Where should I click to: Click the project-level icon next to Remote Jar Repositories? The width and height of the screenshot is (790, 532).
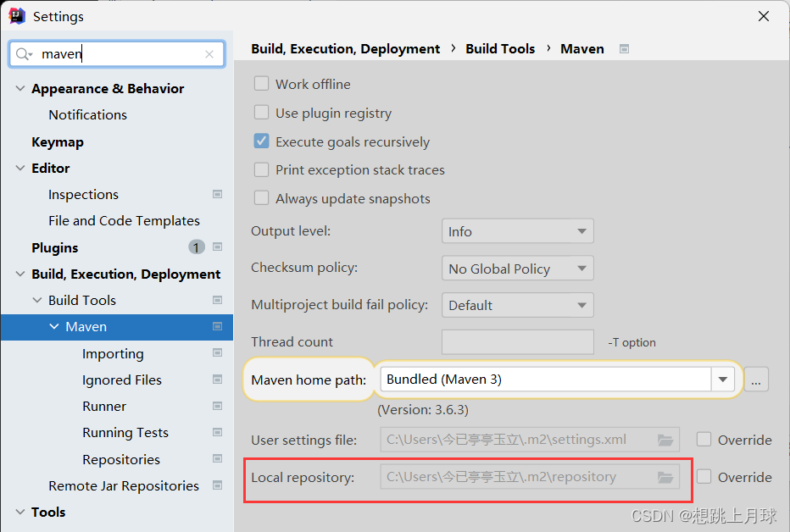(x=218, y=485)
